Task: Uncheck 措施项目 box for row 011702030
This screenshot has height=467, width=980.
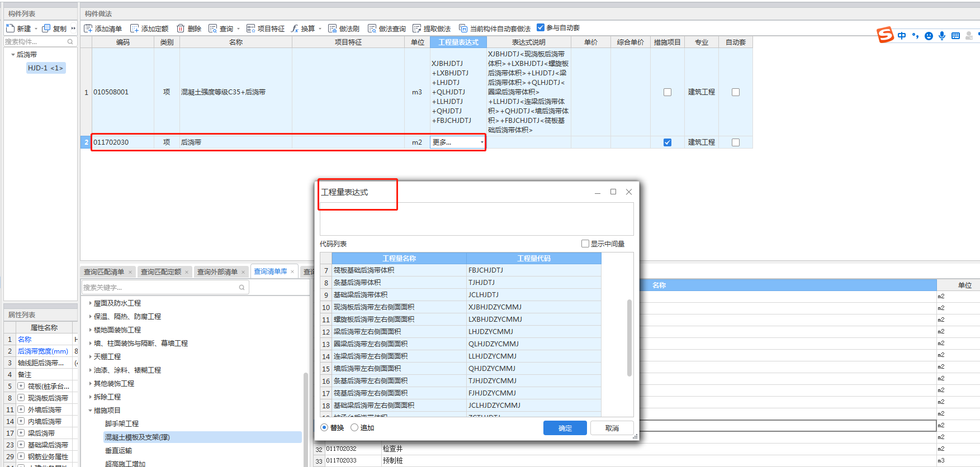Action: pyautogui.click(x=667, y=142)
